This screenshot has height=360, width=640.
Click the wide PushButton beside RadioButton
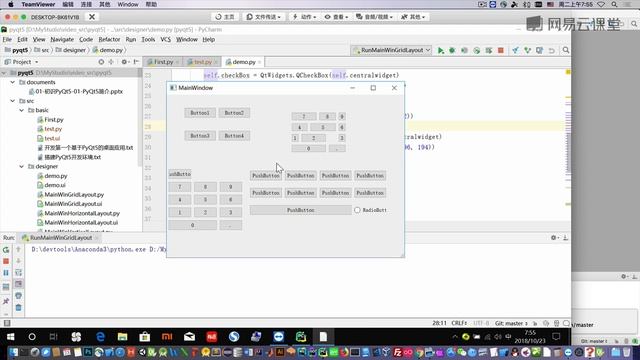[x=300, y=210]
